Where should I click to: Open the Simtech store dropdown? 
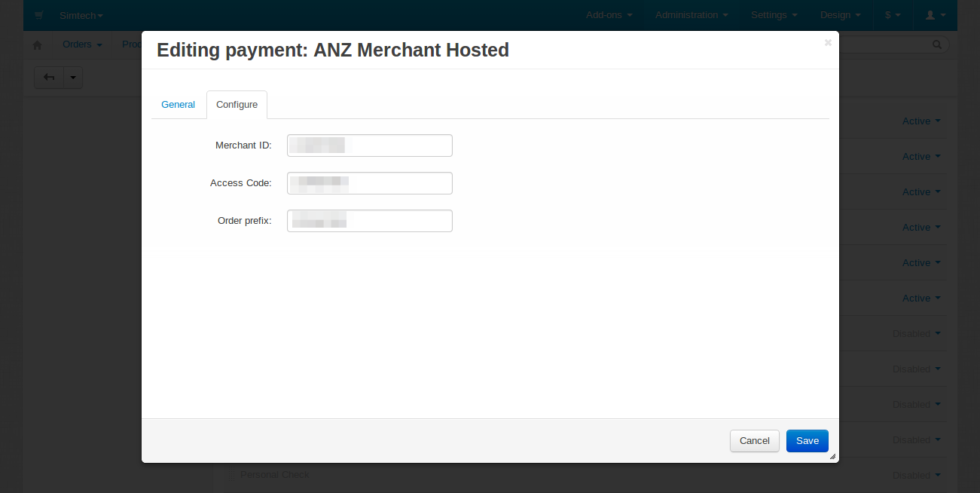tap(81, 15)
